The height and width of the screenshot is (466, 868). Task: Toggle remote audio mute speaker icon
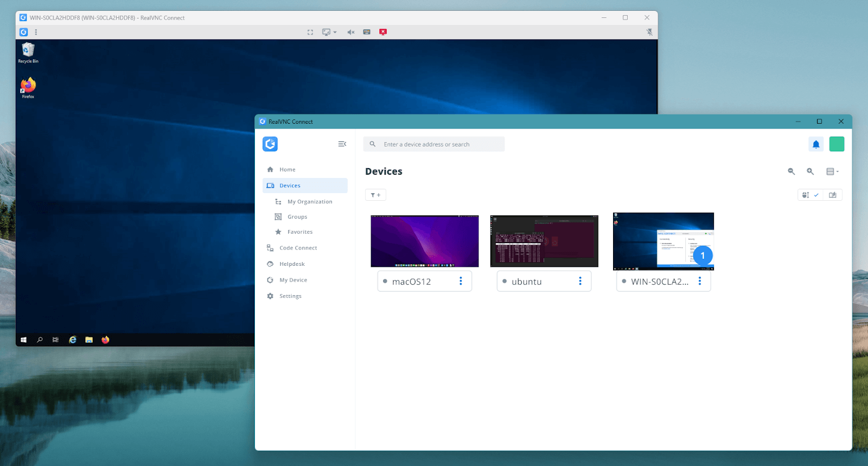350,32
